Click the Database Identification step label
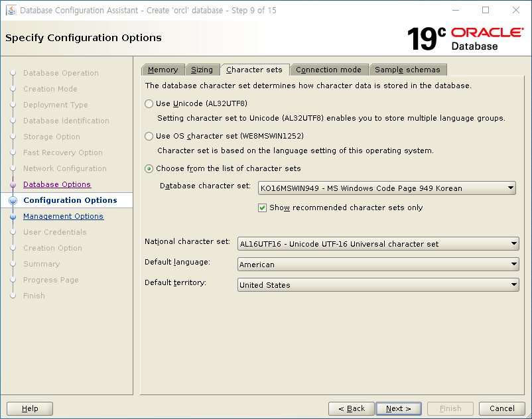 tap(66, 121)
